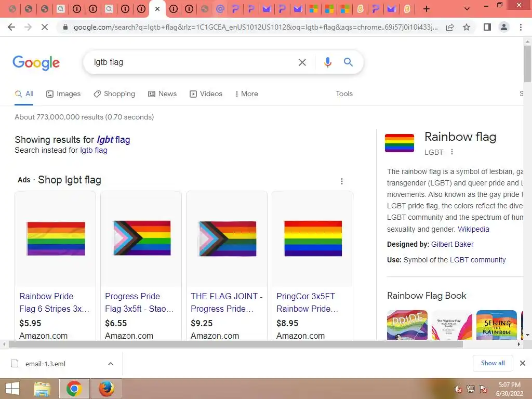
Task: Open The Rainbow Flag book cover
Action: [452, 325]
